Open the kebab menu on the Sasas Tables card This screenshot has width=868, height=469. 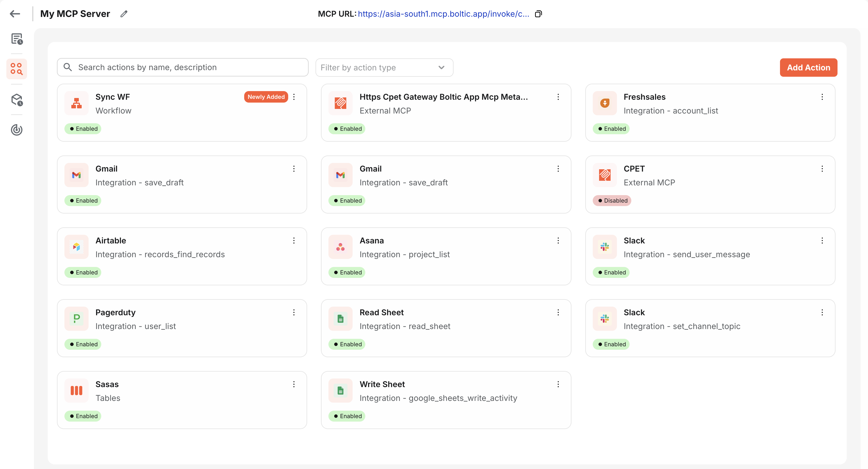(x=294, y=384)
